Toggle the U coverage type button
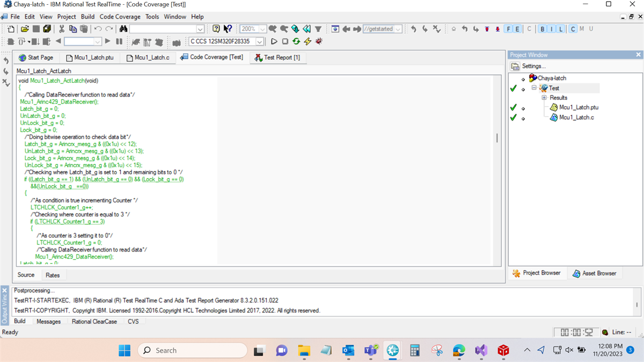The image size is (644, 362). click(591, 29)
